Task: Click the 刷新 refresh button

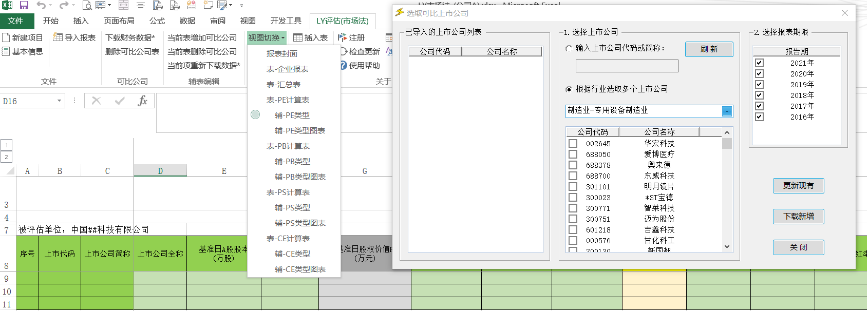Action: [x=709, y=49]
